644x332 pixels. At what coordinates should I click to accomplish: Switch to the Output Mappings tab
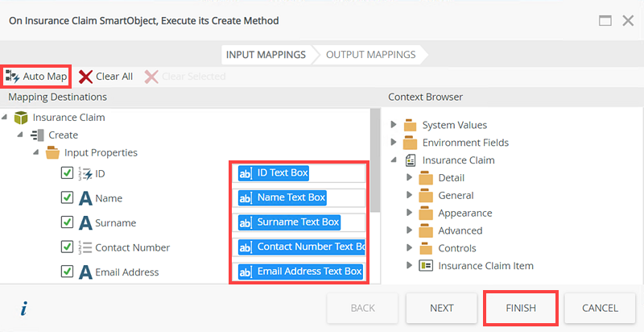click(x=370, y=55)
